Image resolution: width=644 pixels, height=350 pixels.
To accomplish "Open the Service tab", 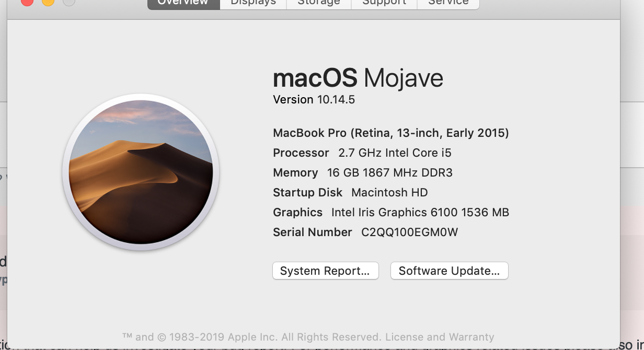I will pyautogui.click(x=448, y=4).
